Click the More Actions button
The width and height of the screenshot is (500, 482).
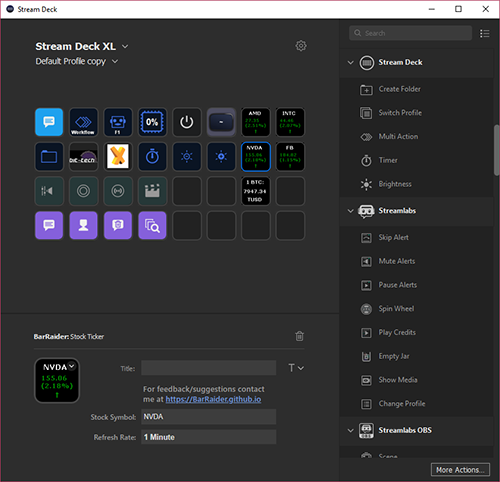460,470
